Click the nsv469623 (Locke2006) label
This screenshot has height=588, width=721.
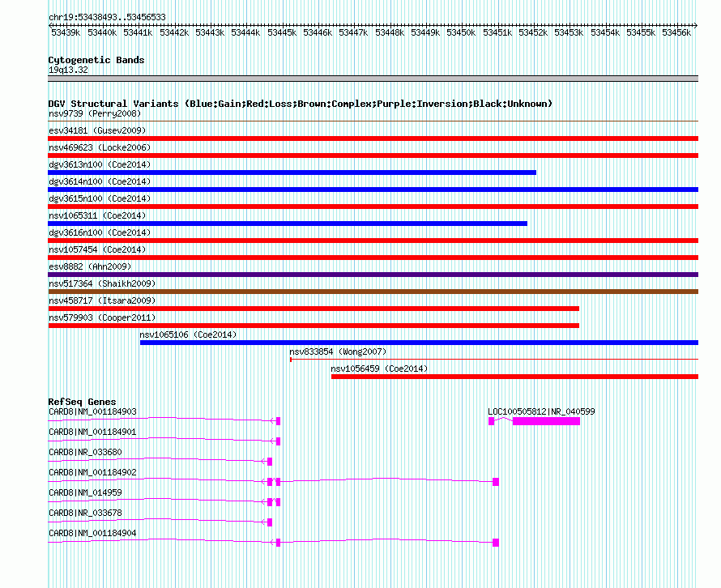pyautogui.click(x=100, y=147)
